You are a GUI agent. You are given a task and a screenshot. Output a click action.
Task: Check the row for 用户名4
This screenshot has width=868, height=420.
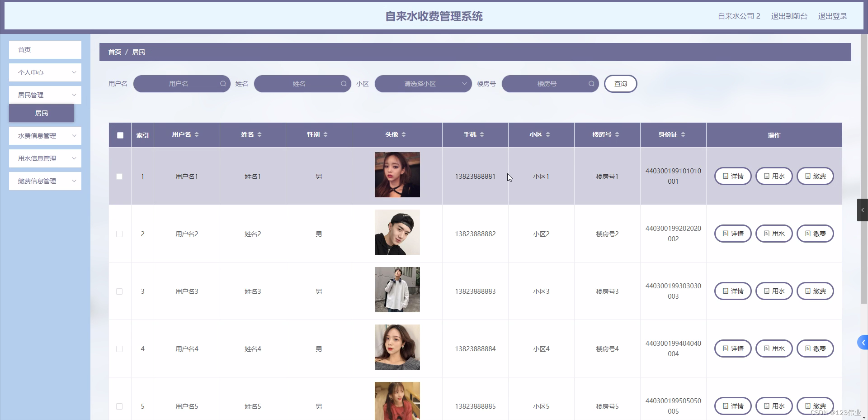click(x=119, y=349)
